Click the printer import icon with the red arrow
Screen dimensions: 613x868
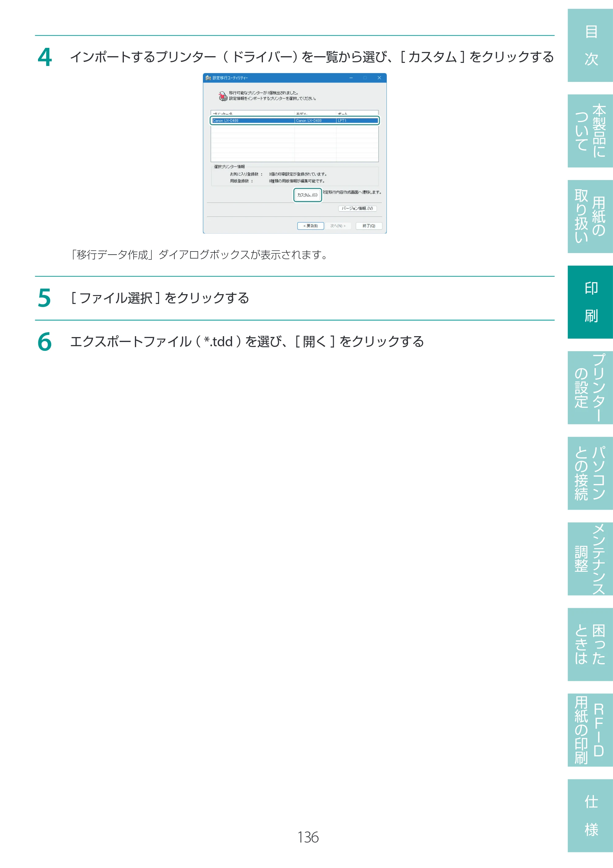click(223, 96)
